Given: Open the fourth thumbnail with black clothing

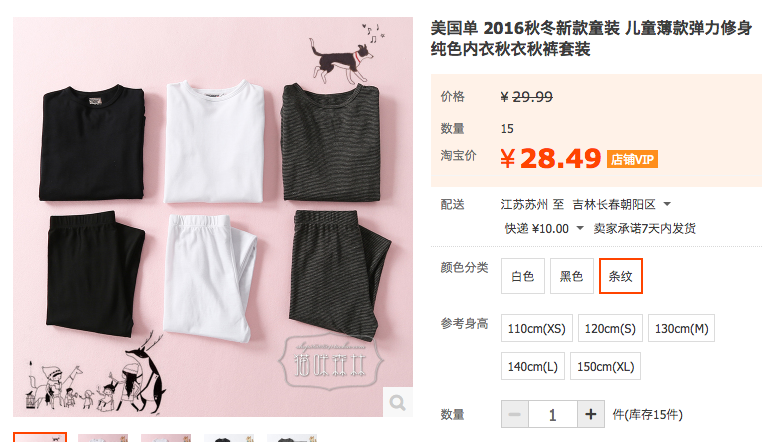Looking at the screenshot, I should pos(229,438).
